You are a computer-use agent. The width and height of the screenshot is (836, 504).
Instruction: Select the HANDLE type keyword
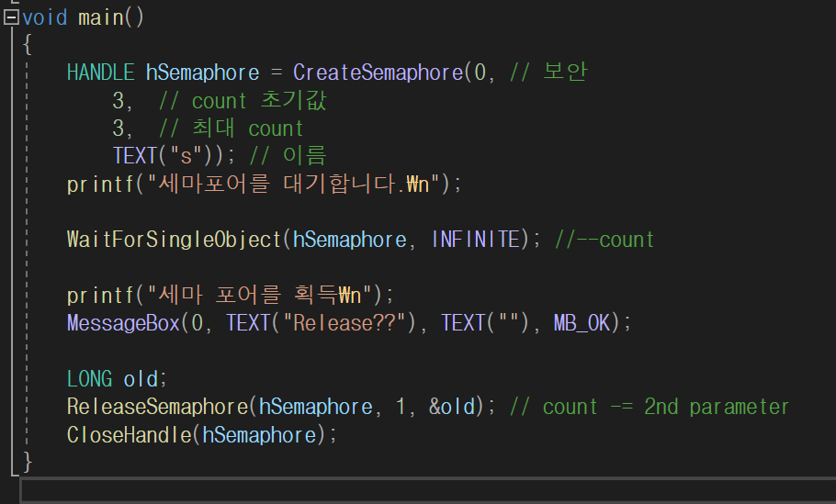(101, 73)
